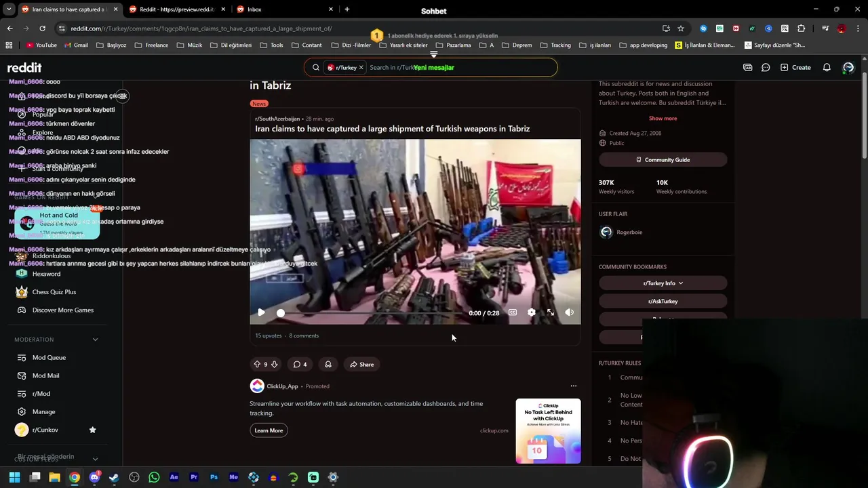Open the Reddit user avatar menu
The height and width of the screenshot is (488, 868).
point(848,68)
